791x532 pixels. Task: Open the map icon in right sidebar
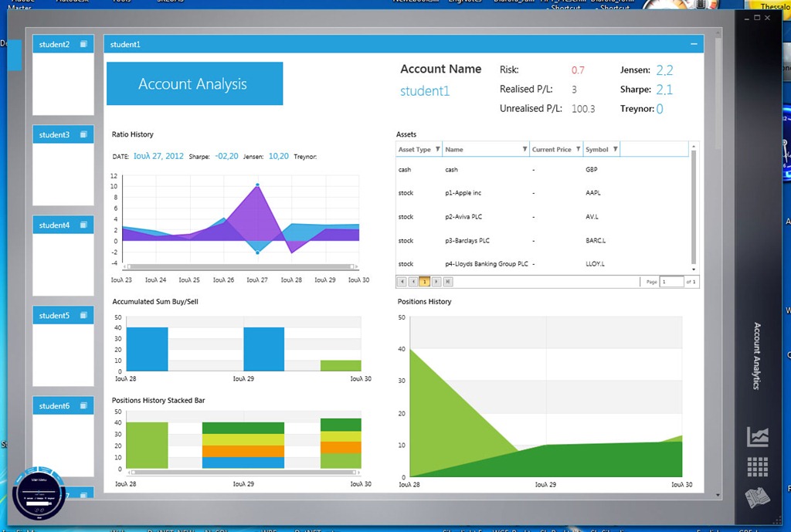point(758,498)
